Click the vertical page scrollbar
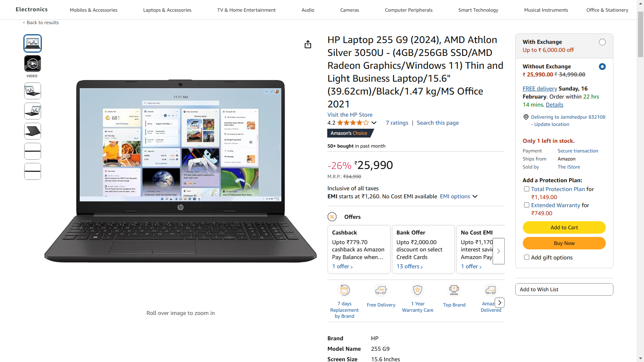 (x=640, y=181)
